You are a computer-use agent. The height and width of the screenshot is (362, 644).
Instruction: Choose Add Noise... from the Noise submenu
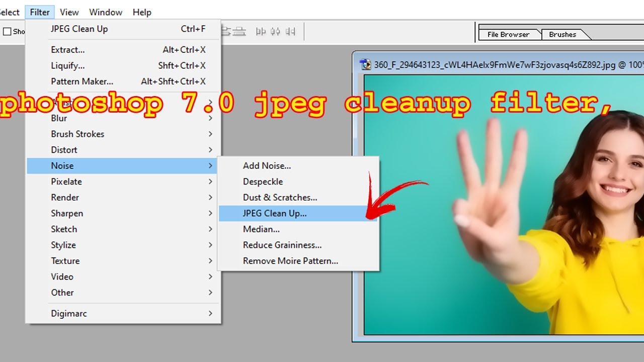click(298, 165)
